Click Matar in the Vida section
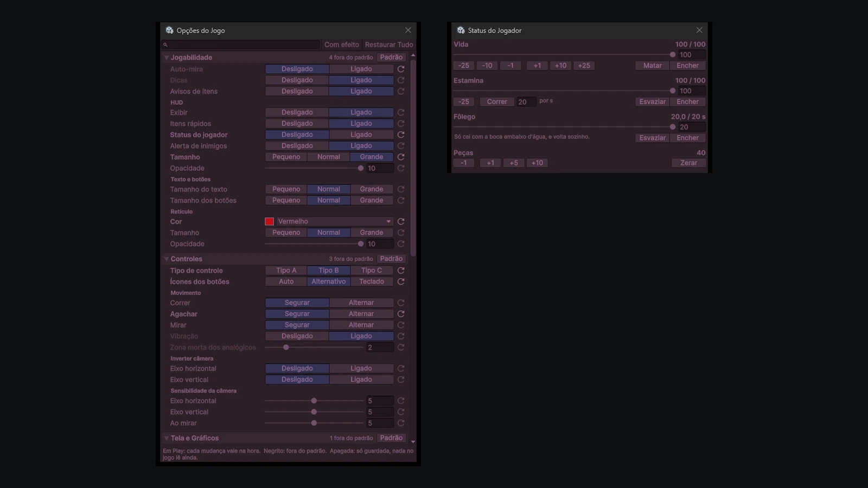868x488 pixels. (653, 66)
